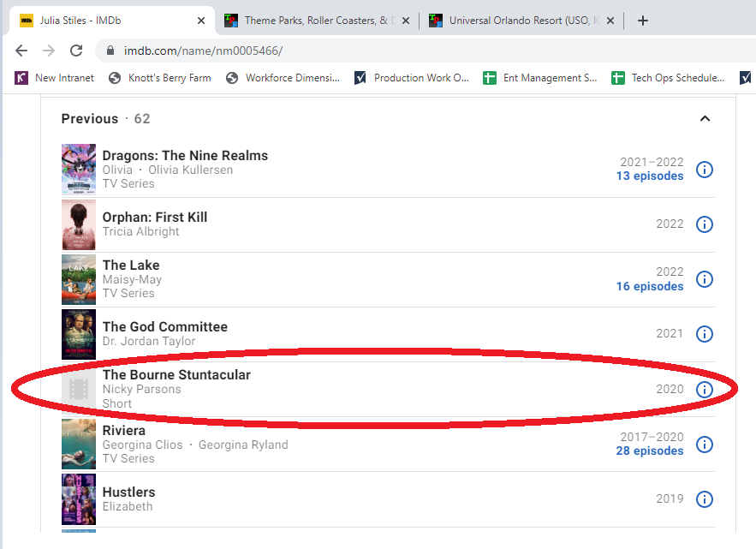Open info for Orphan: First Kill
The image size is (756, 549).
[705, 224]
